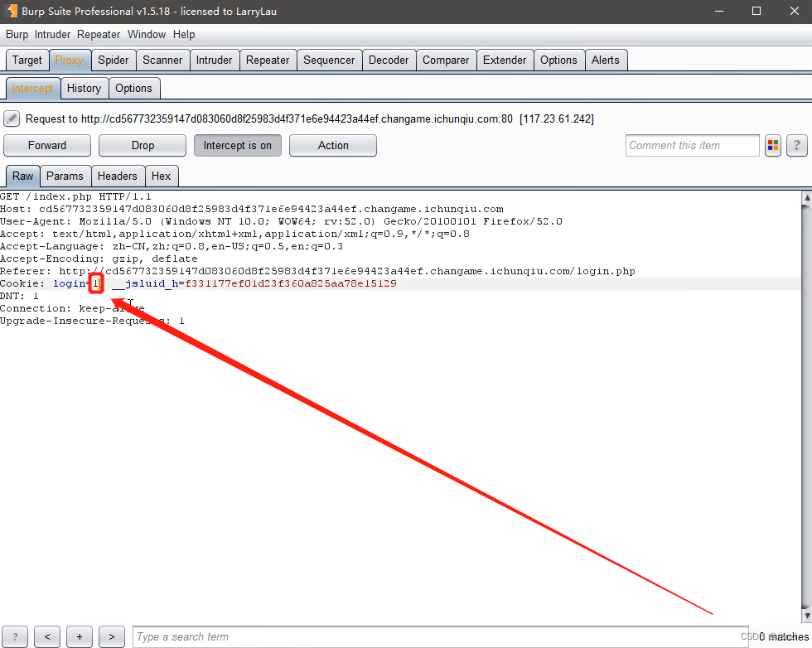The image size is (812, 648).
Task: Open the Intruder menu in menu bar
Action: (x=52, y=34)
